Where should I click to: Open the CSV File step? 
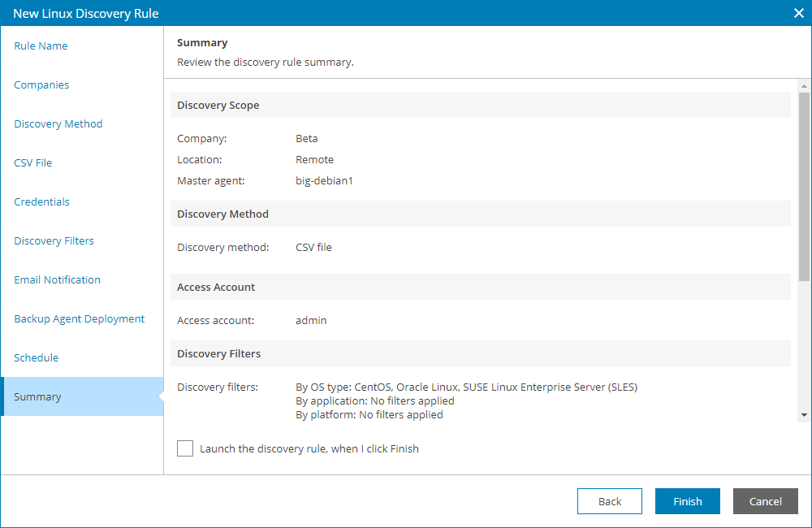click(32, 162)
